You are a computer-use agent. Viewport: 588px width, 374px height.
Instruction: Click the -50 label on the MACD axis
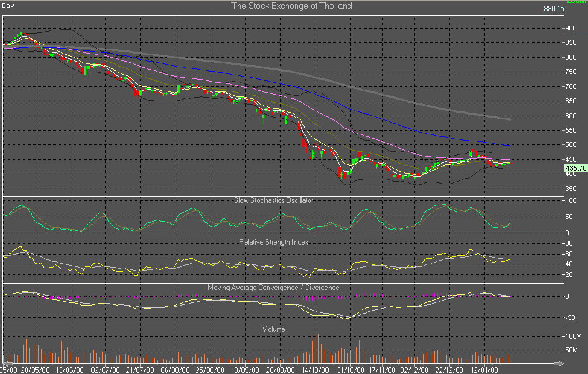(x=570, y=317)
